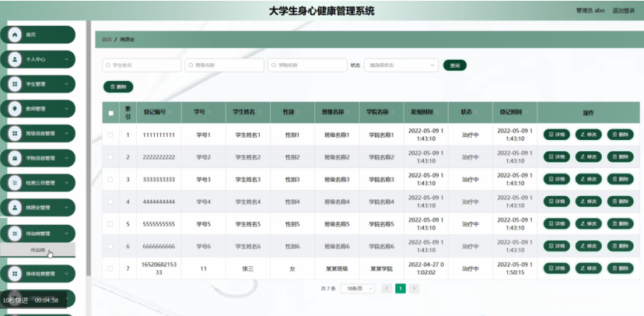This screenshot has height=316, width=644.
Task: Check the box for row 3333333333
Action: pos(110,179)
